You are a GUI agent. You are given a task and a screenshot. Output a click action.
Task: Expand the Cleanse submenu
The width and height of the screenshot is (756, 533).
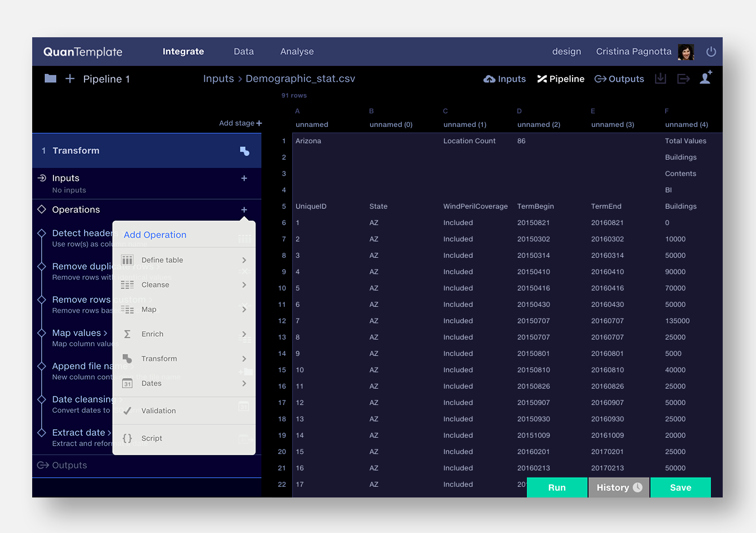[x=245, y=285]
